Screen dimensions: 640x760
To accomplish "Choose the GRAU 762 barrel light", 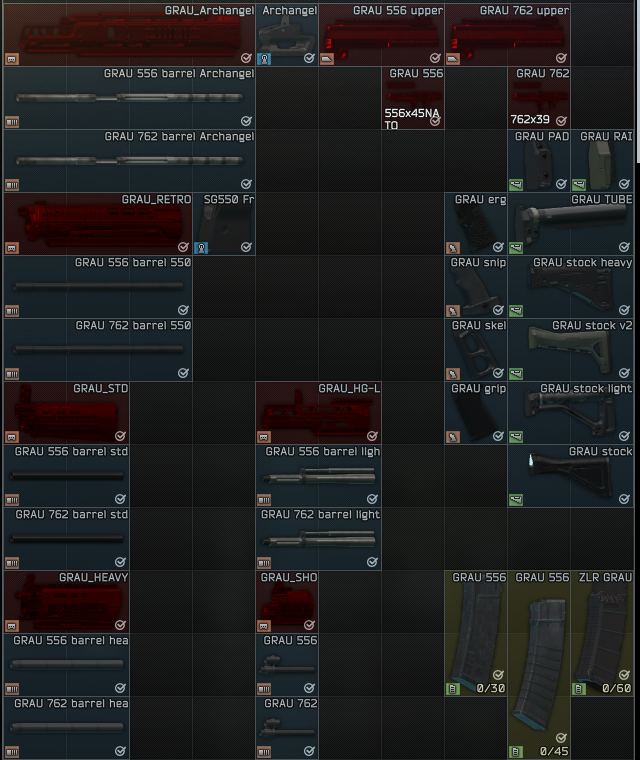I will pos(318,539).
